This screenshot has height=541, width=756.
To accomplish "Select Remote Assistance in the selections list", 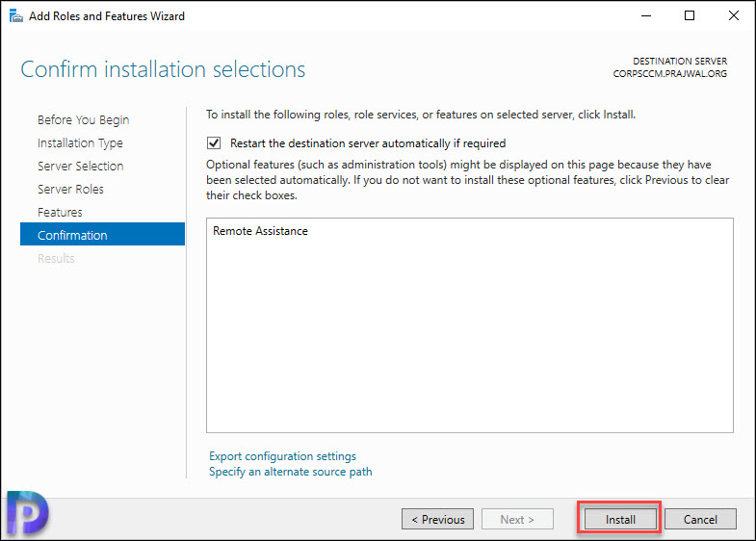I will click(260, 231).
